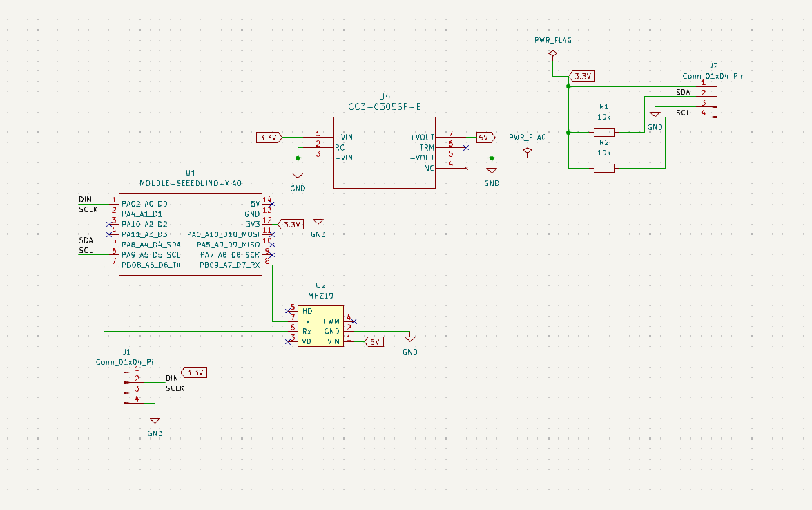Select the 3.3V global label next to J2
Screen dimensions: 812x510
tap(582, 76)
